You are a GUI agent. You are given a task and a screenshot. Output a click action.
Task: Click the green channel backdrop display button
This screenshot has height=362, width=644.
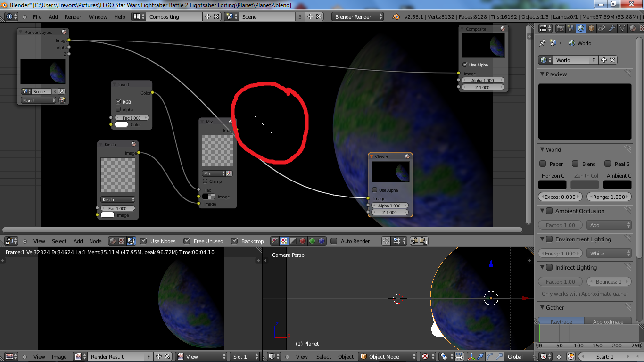click(x=312, y=241)
